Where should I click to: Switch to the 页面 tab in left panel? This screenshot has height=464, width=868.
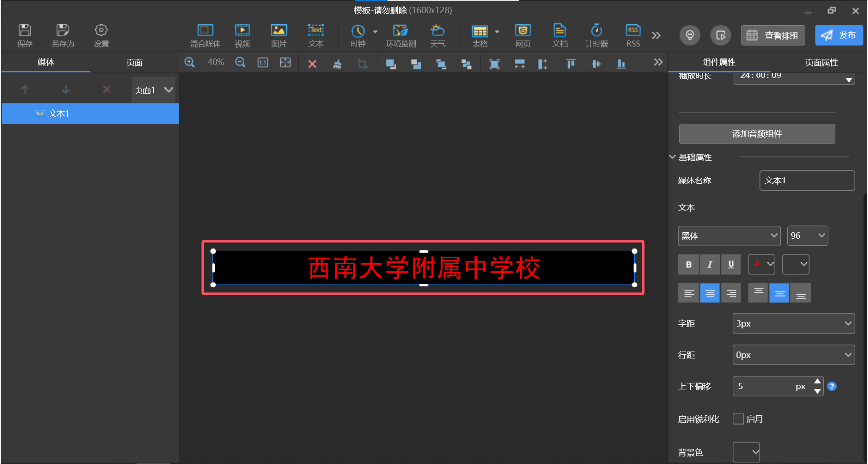[x=134, y=62]
